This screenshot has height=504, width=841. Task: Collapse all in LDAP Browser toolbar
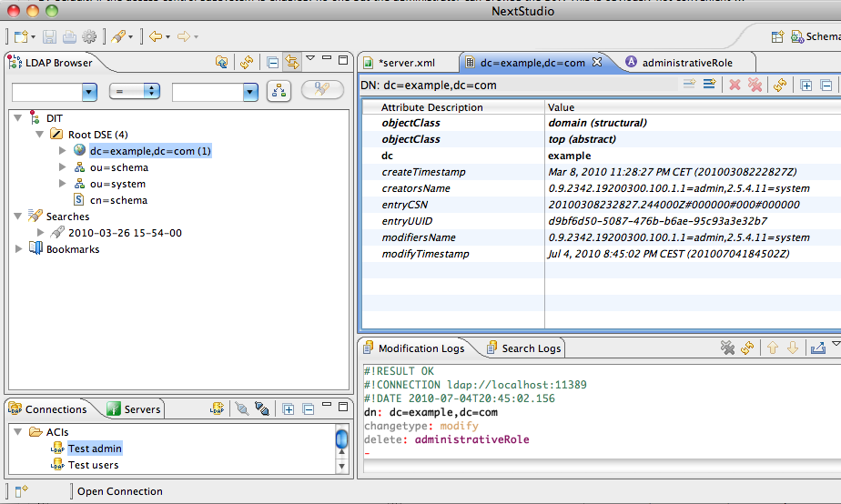coord(272,62)
